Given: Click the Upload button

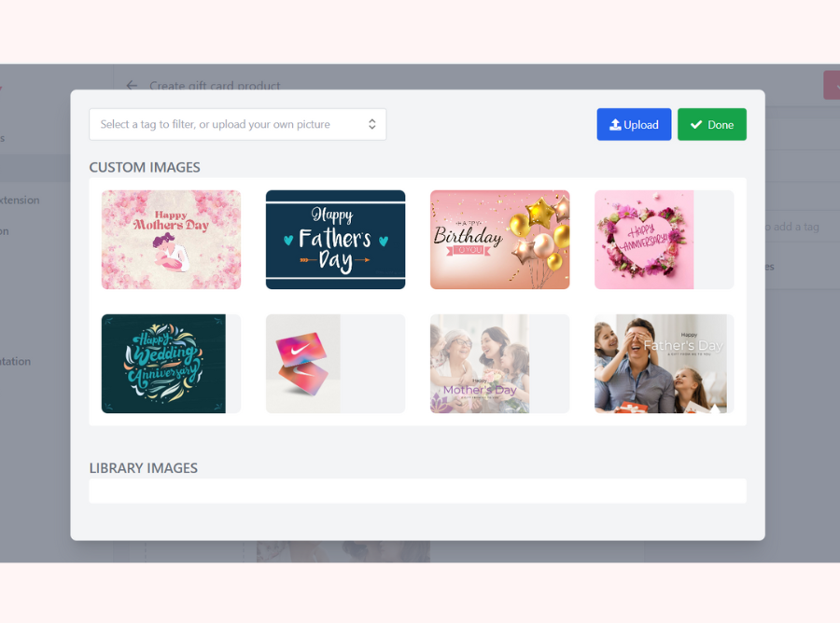Looking at the screenshot, I should pyautogui.click(x=634, y=124).
